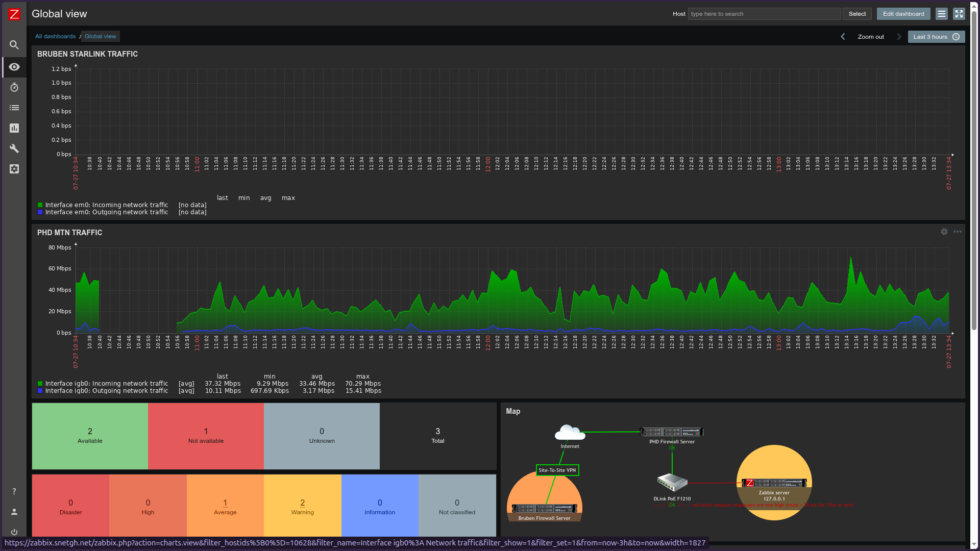Click the Not available hosts red tile
Image resolution: width=980 pixels, height=551 pixels.
click(206, 436)
